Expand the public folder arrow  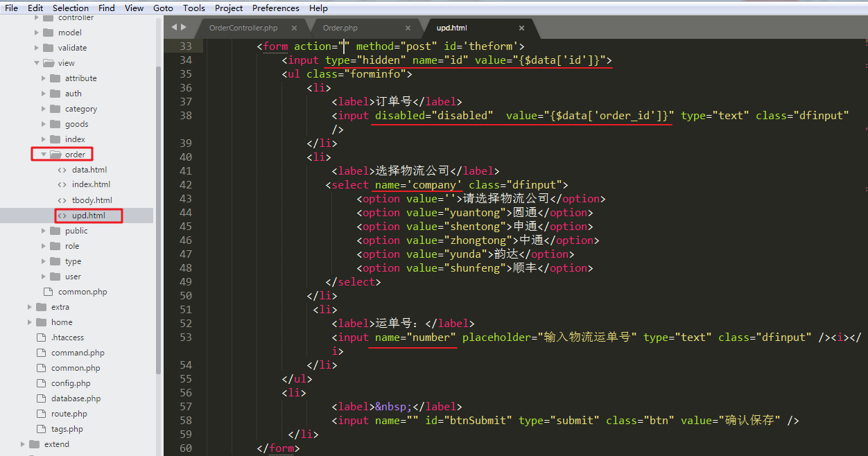tap(44, 231)
